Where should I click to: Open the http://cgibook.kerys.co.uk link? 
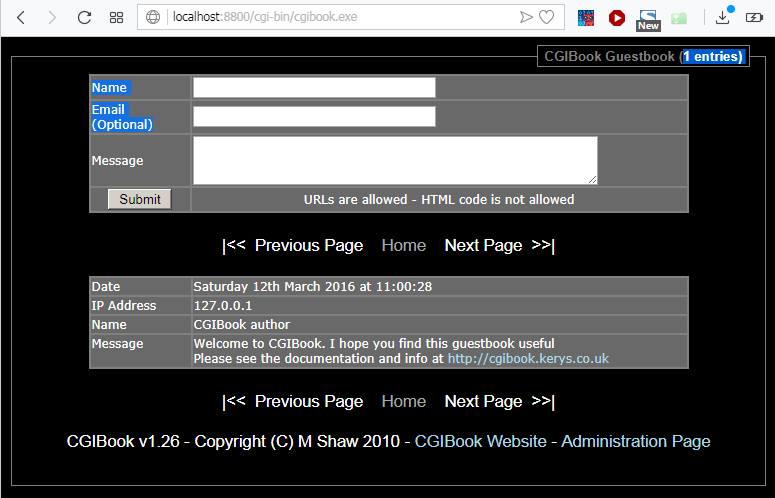coord(528,359)
